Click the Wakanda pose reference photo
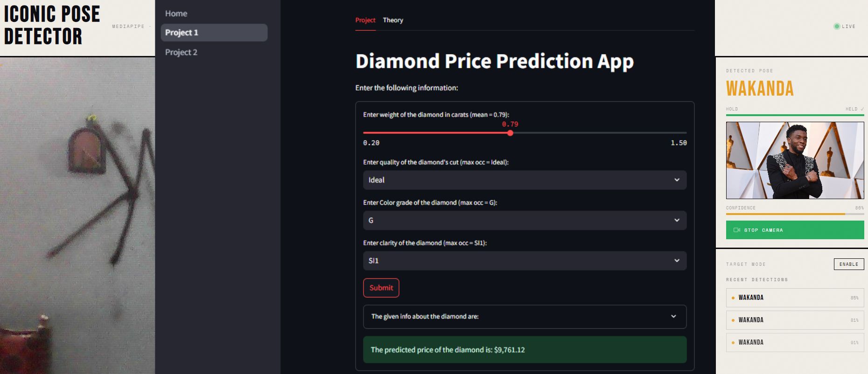The height and width of the screenshot is (374, 868). 795,160
